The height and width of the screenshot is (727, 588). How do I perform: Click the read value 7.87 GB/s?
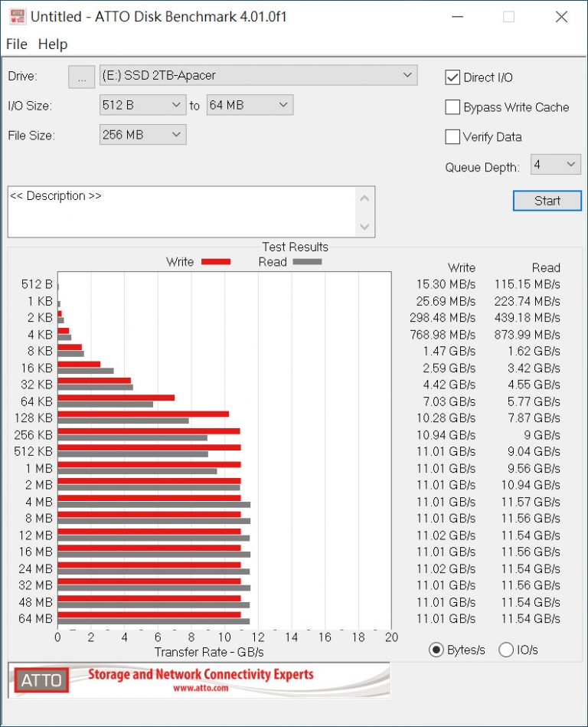click(x=534, y=418)
